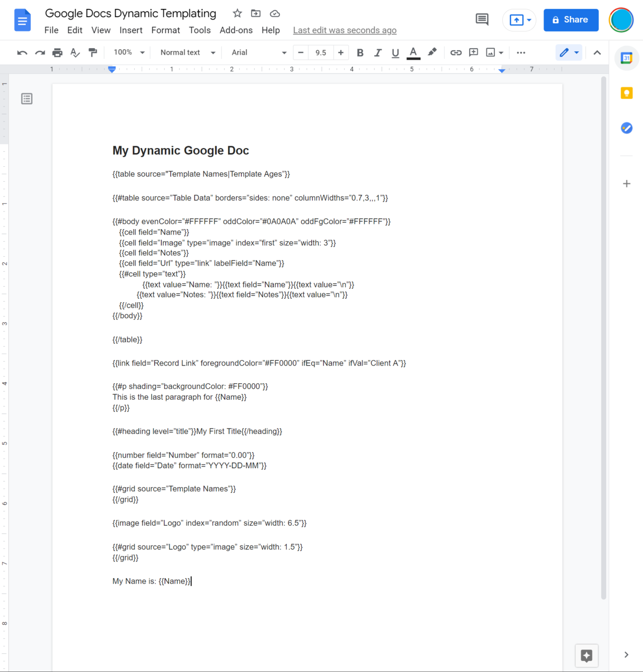Open the zoom level dropdown
Screen dimensions: 643x672
coord(128,52)
